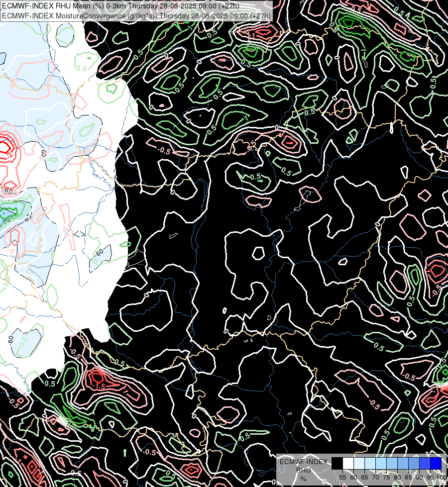Click the 70–75% legend color swatch
Viewport: 448px width, 487px height.
click(x=381, y=464)
